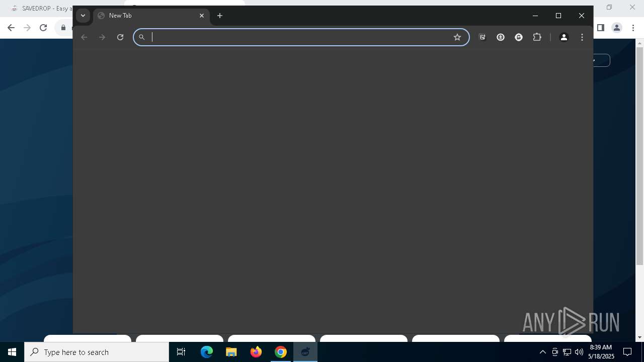Go back in the dark browser window
Viewport: 644px width, 362px height.
click(x=84, y=37)
